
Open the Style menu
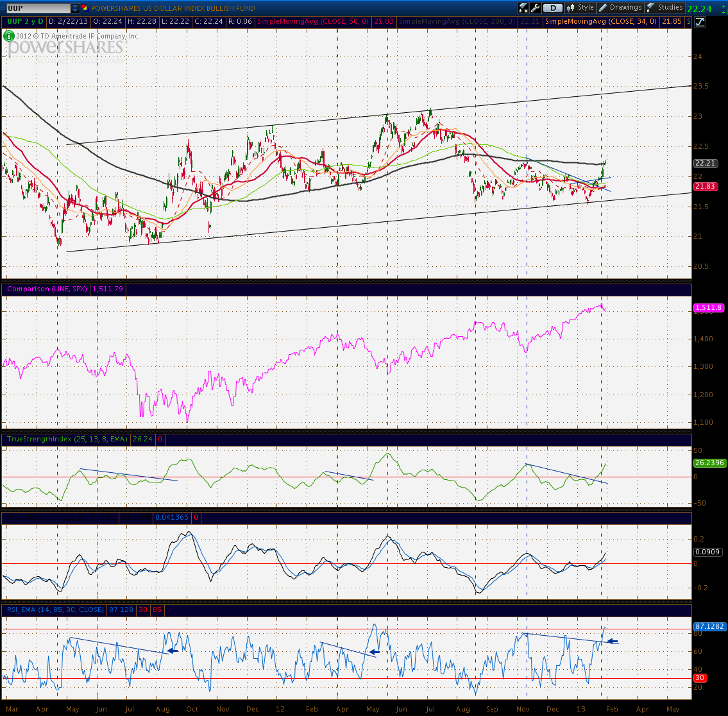[580, 8]
